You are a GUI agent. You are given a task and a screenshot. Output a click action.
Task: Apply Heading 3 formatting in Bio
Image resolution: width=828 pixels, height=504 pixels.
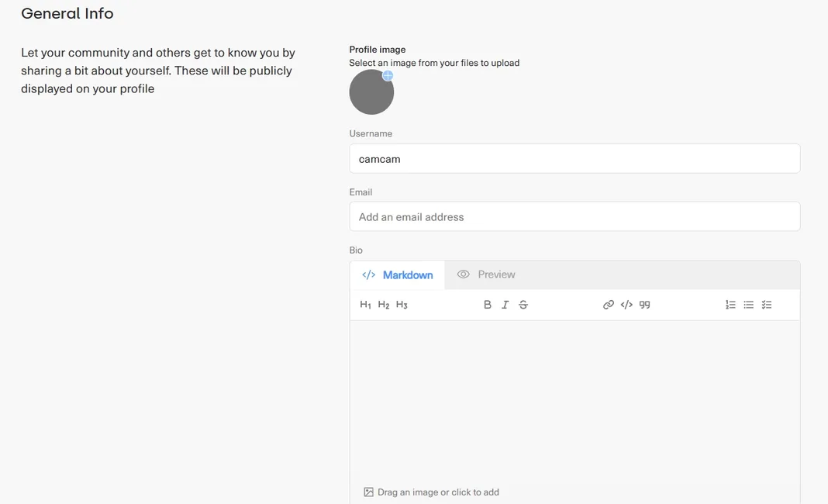(402, 305)
